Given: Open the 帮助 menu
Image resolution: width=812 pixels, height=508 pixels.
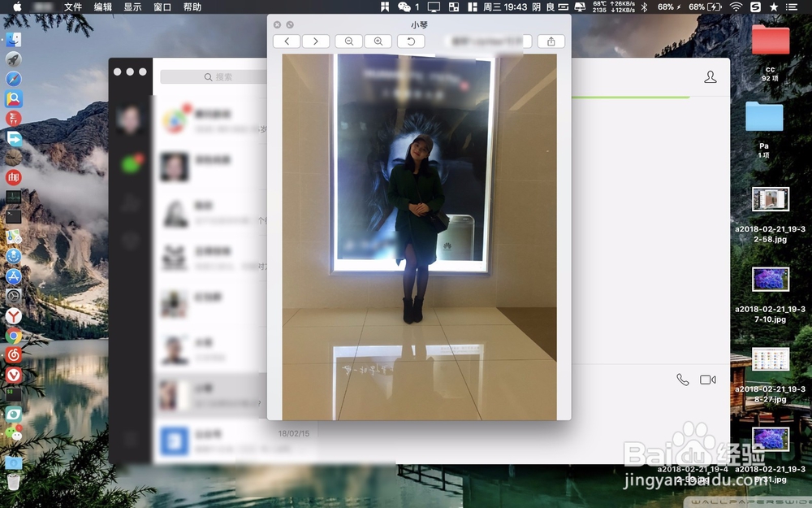Looking at the screenshot, I should coord(192,7).
